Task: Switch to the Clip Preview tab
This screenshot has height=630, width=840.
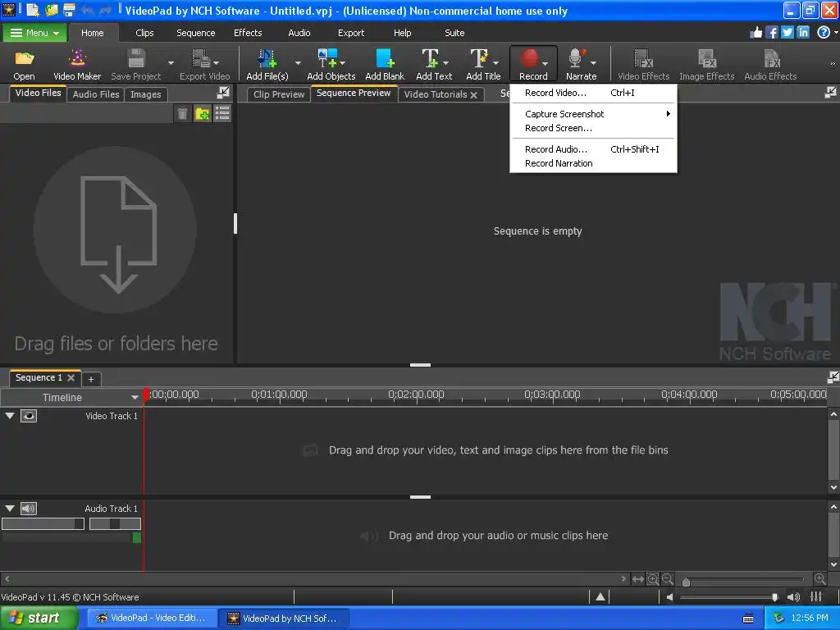Action: tap(279, 94)
